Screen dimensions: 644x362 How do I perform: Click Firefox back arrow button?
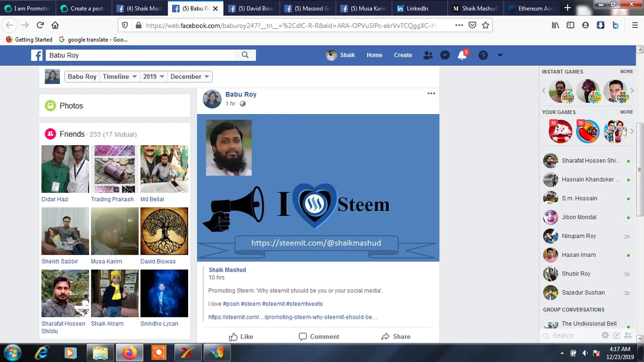pos(10,25)
